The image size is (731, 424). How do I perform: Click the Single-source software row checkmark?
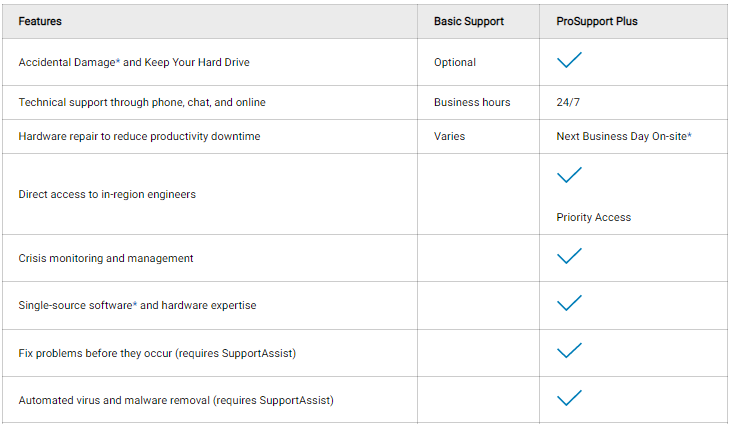point(569,303)
